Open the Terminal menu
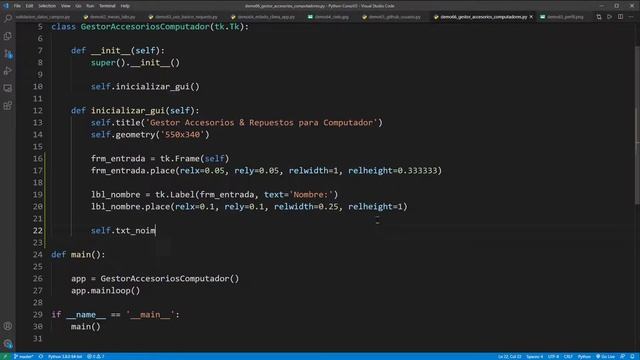 point(107,6)
